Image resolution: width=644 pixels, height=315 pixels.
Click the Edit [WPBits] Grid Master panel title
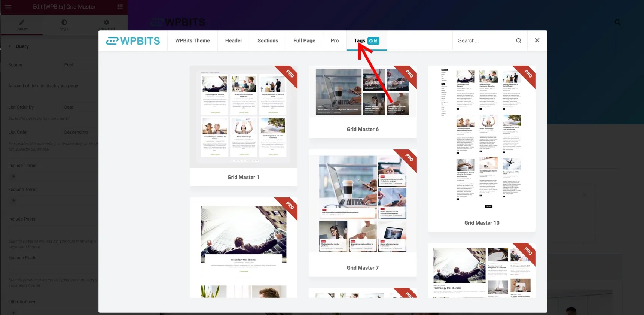(x=64, y=7)
